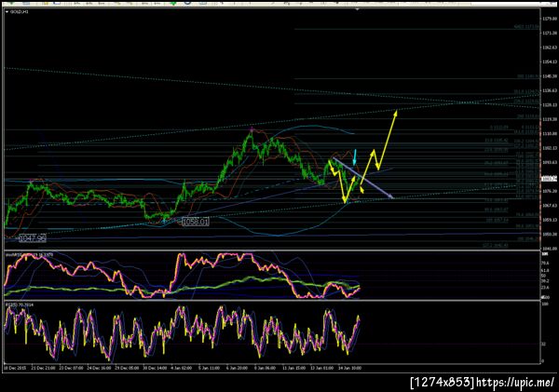The height and width of the screenshot is (392, 559).
Task: Click the highlighted current price marker on axis
Action: coord(550,179)
